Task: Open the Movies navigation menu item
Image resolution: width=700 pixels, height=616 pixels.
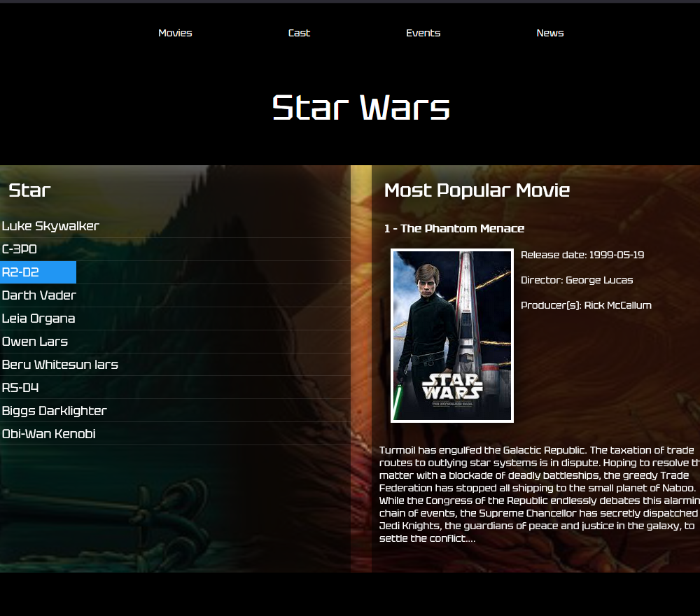Action: pyautogui.click(x=175, y=33)
